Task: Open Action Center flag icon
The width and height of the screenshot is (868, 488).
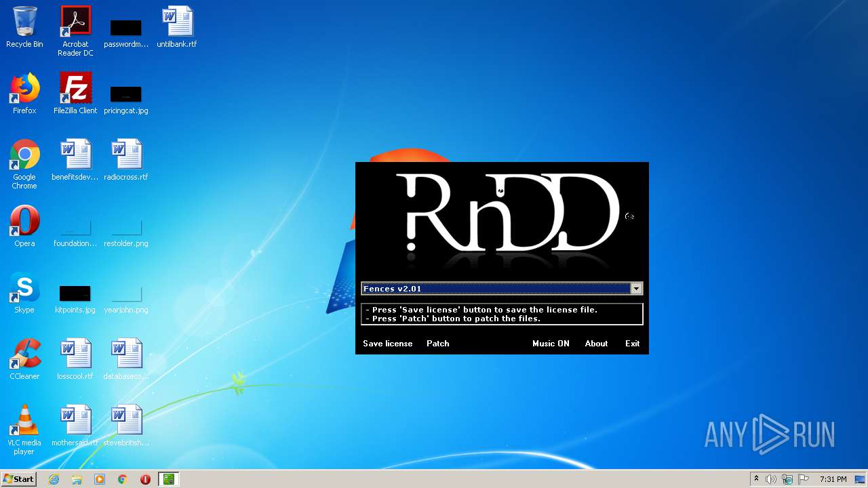Action: tap(804, 479)
